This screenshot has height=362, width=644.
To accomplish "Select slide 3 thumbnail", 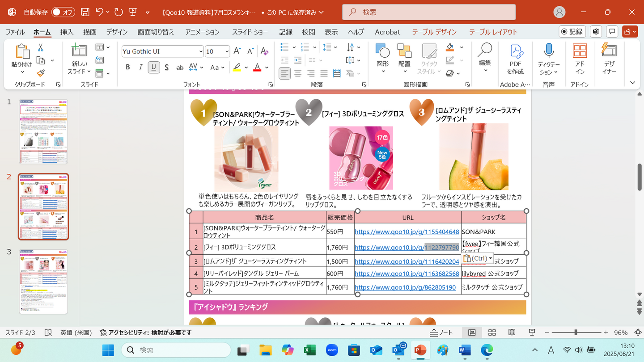I will pos(43,282).
